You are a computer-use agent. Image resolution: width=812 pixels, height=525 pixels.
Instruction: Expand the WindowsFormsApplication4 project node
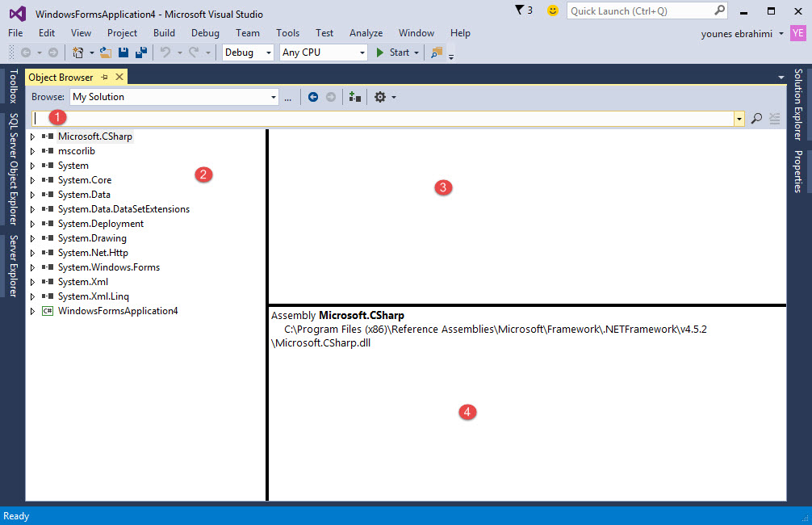click(33, 311)
